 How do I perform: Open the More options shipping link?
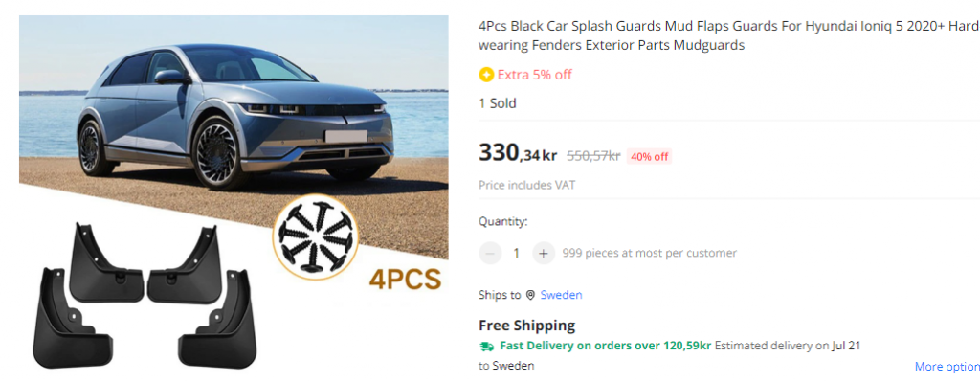[947, 367]
